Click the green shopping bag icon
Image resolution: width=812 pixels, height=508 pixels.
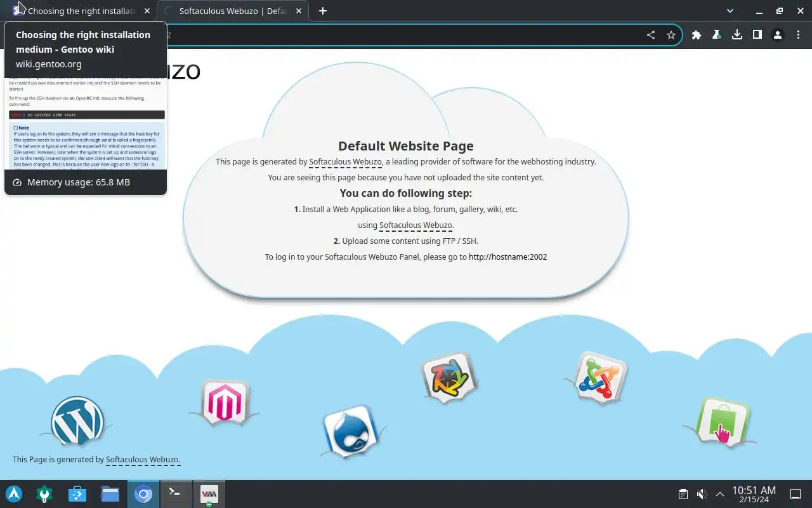(722, 422)
